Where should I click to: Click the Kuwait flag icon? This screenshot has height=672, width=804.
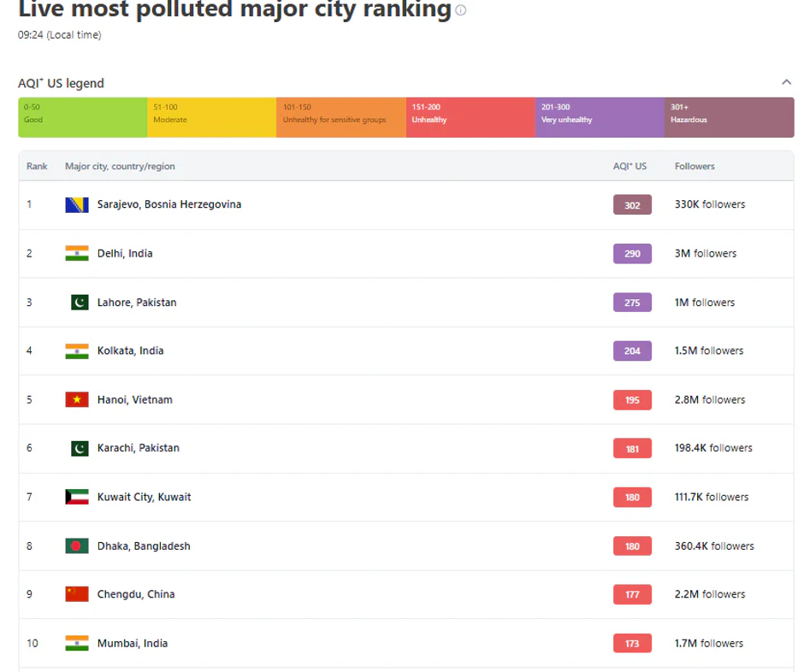(77, 498)
